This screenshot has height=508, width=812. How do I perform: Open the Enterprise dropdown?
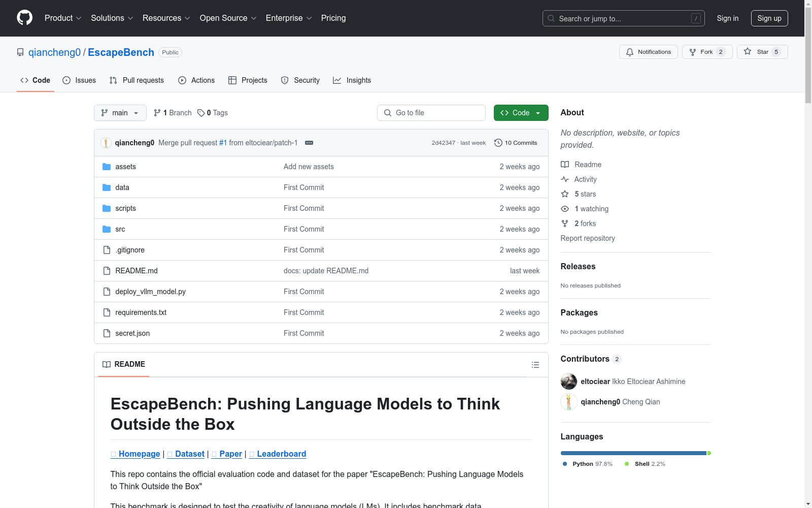click(289, 18)
